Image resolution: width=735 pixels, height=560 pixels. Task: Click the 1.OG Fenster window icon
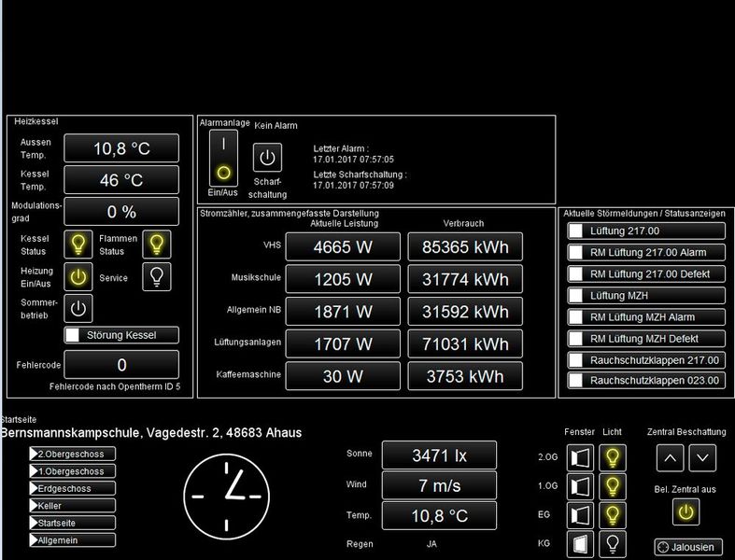click(x=580, y=486)
